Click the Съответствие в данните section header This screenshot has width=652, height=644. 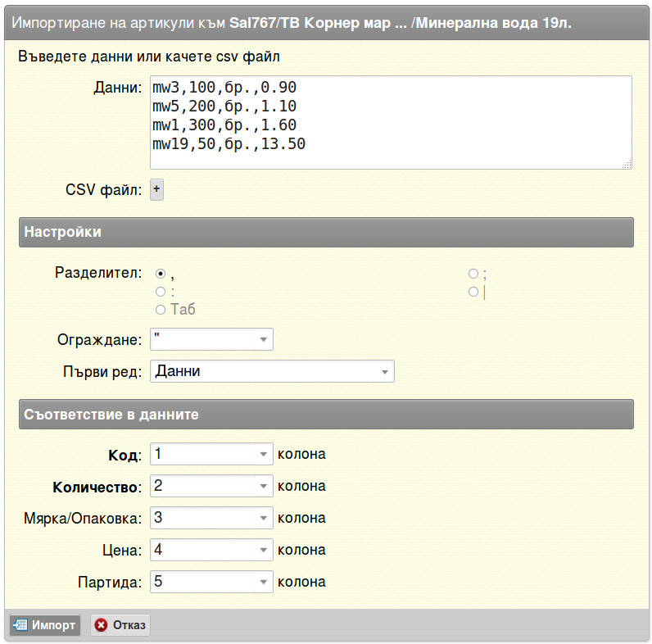pyautogui.click(x=327, y=415)
